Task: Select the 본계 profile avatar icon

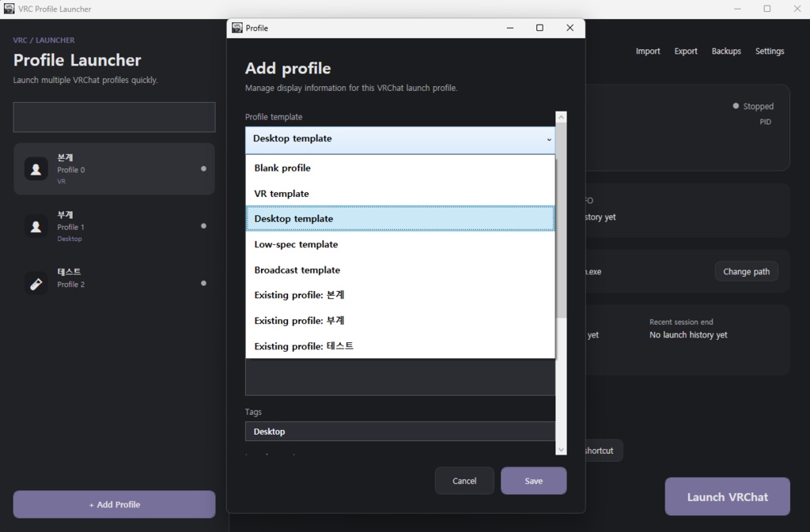Action: pyautogui.click(x=36, y=169)
